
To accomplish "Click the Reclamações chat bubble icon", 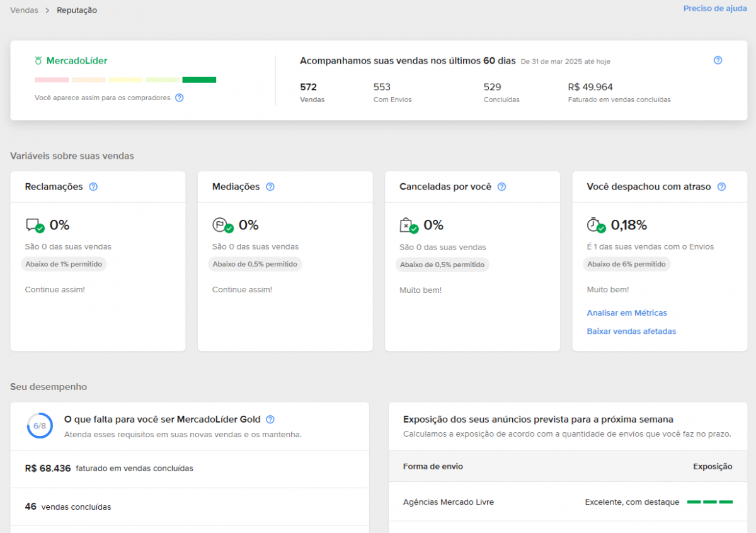I will click(35, 226).
